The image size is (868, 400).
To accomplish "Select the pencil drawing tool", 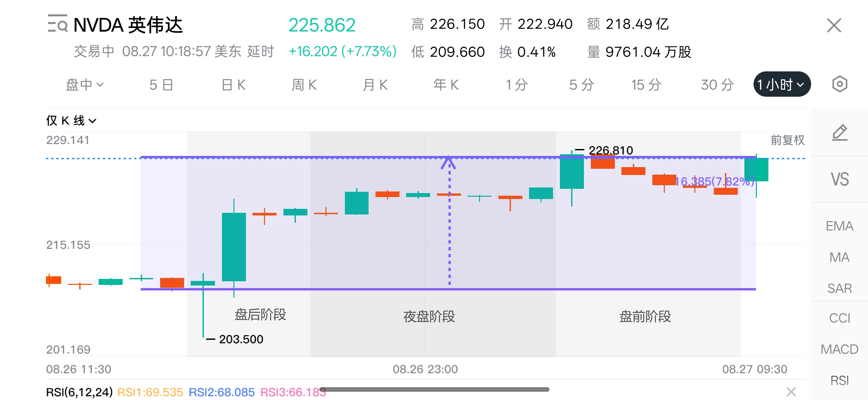I will 839,133.
